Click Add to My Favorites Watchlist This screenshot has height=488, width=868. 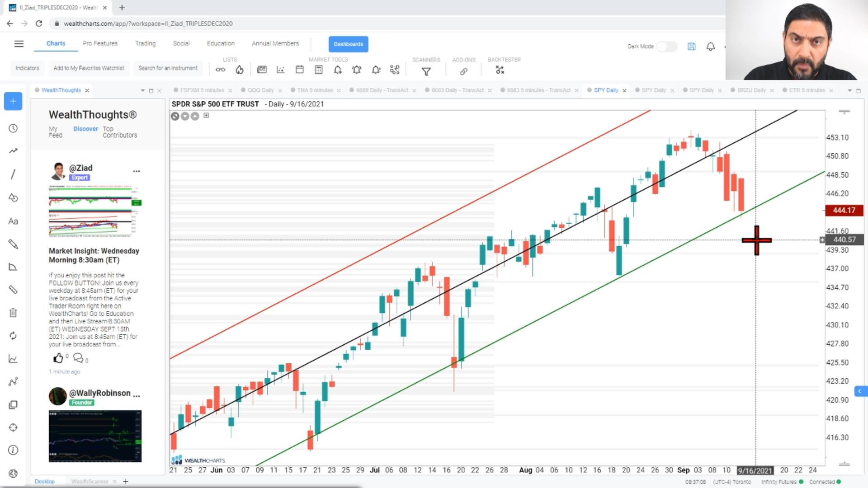coord(89,68)
